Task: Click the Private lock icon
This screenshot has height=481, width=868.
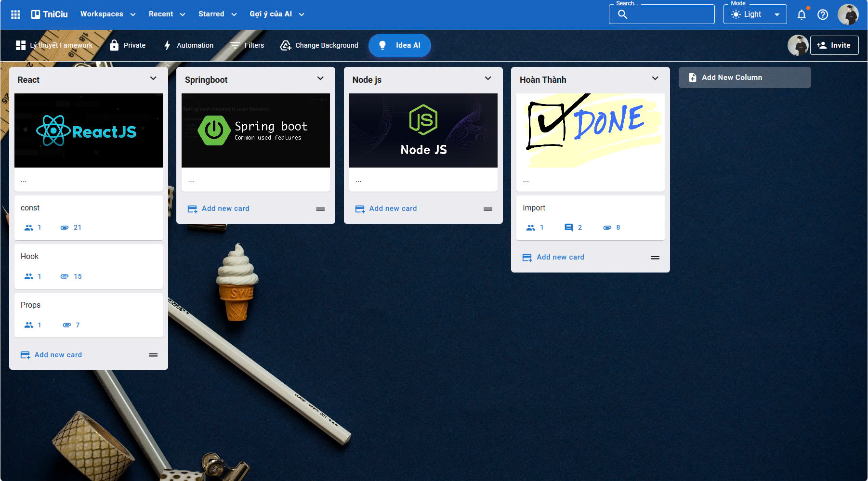Action: [114, 45]
